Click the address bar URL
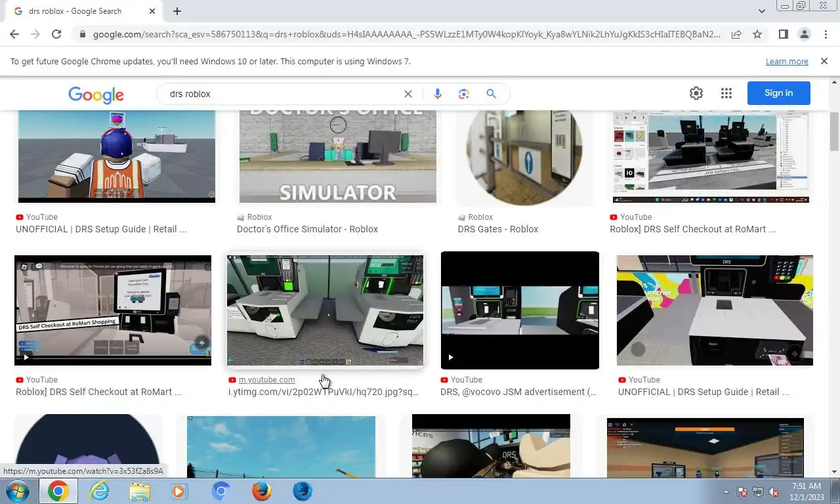The image size is (840, 504). click(406, 34)
